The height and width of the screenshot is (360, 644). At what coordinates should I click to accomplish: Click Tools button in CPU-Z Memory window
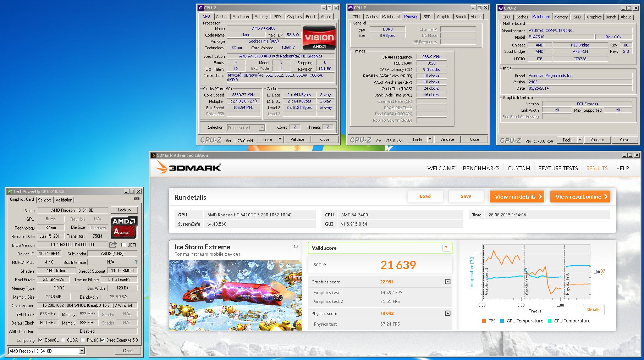click(x=417, y=139)
